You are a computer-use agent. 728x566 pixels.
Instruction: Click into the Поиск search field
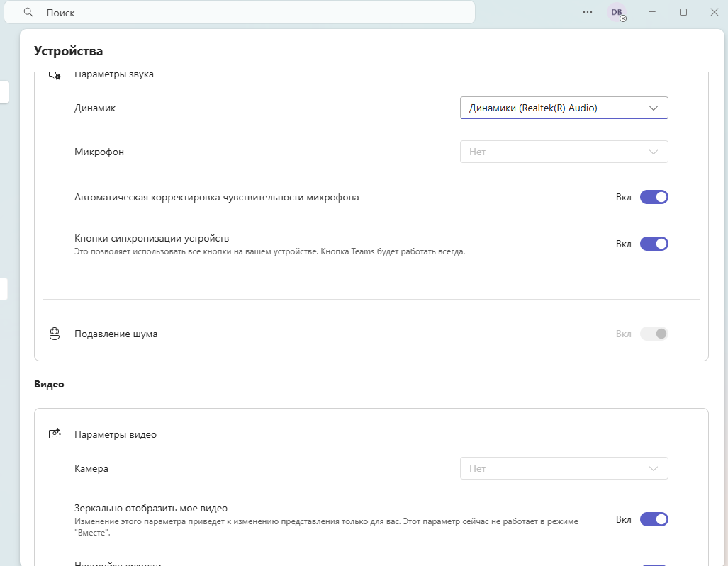(239, 13)
